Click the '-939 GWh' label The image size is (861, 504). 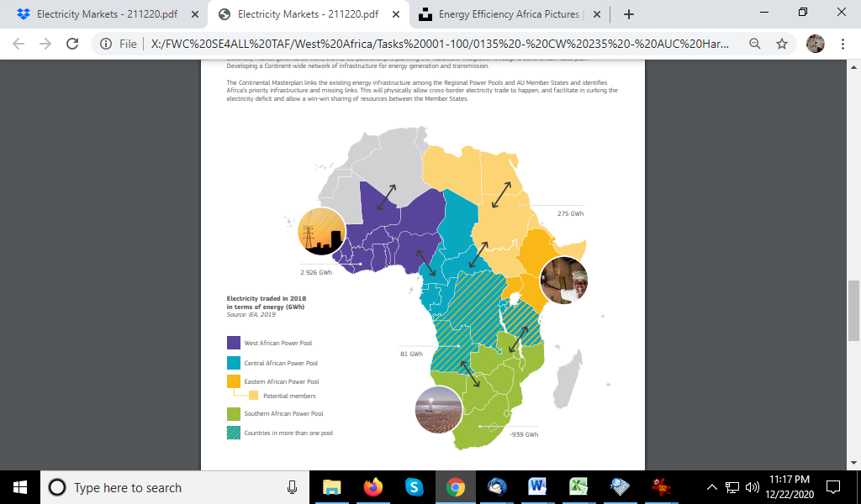pyautogui.click(x=524, y=434)
